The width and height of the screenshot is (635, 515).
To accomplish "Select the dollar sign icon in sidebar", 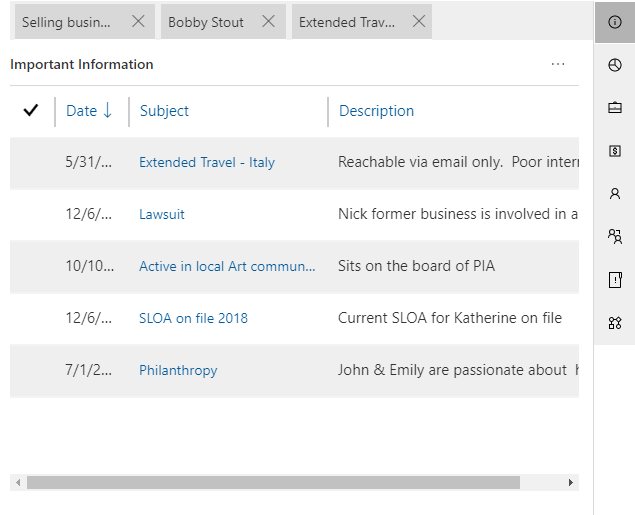I will 614,151.
